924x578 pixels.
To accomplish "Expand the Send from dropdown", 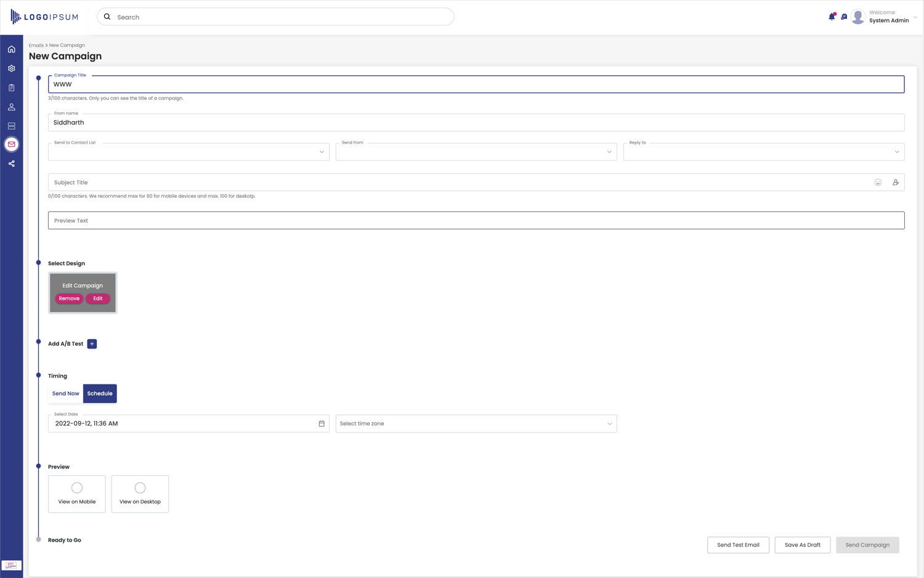I will (x=476, y=152).
